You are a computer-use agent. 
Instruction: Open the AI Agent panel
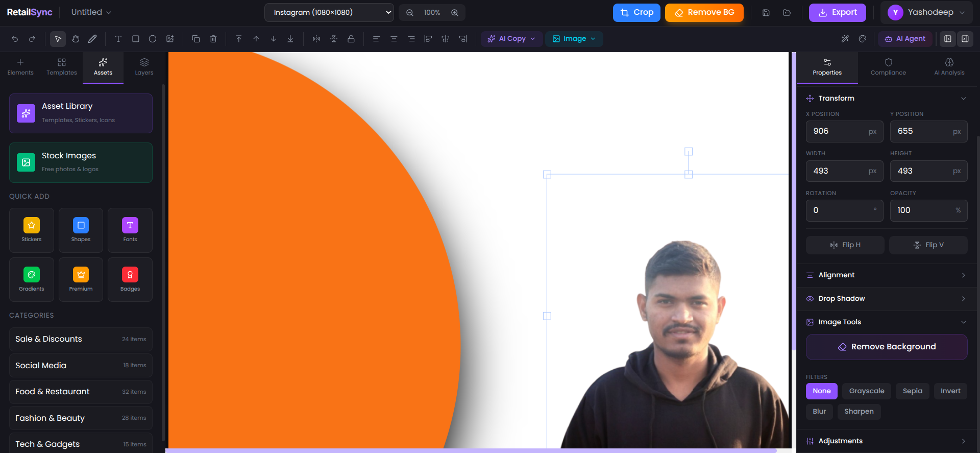[x=905, y=39]
